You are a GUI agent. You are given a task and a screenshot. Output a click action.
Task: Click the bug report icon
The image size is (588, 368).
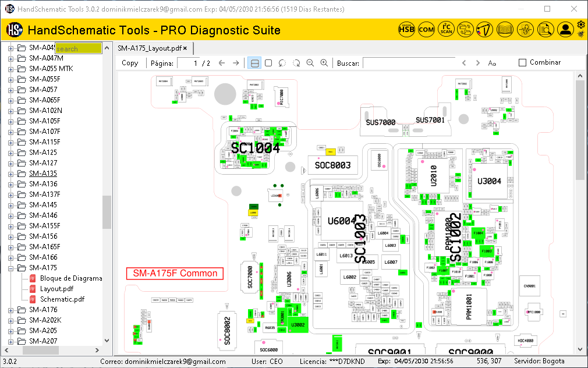coord(581,34)
